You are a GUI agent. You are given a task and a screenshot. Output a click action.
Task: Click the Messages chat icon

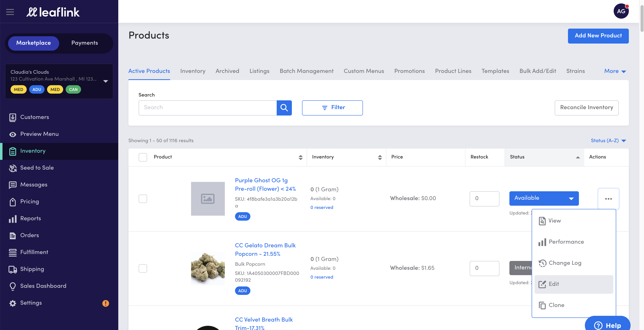pyautogui.click(x=12, y=185)
